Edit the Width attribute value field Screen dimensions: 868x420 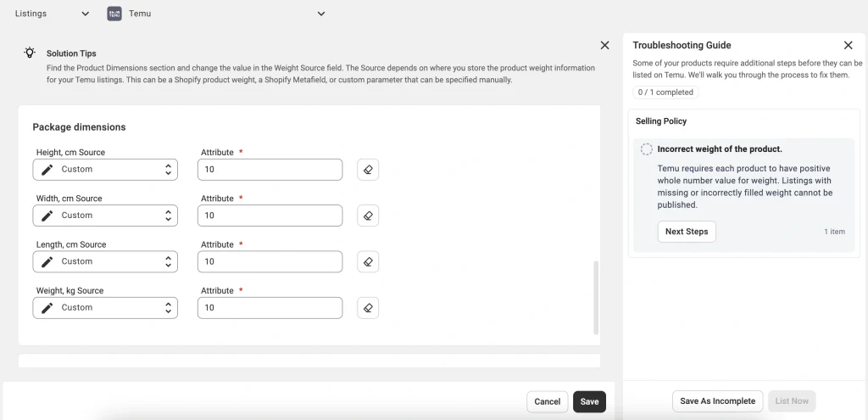tap(270, 216)
